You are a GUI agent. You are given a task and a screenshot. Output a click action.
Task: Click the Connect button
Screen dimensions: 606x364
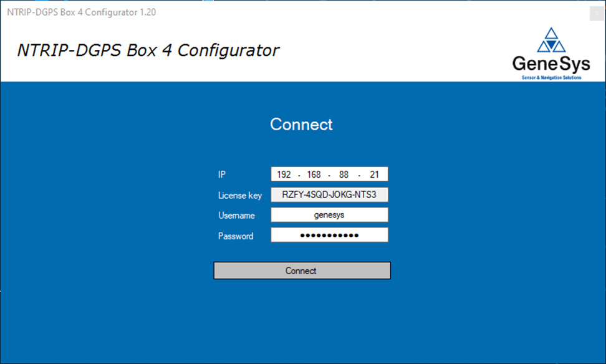click(x=302, y=271)
